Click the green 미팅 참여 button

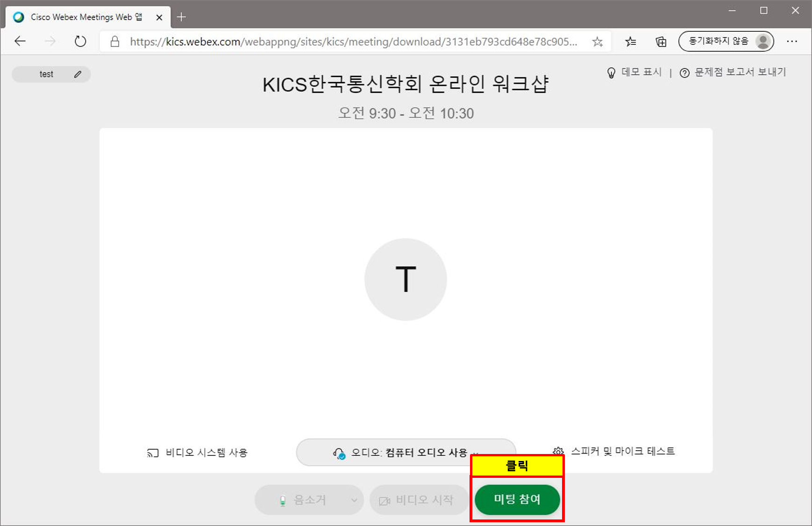(x=517, y=499)
